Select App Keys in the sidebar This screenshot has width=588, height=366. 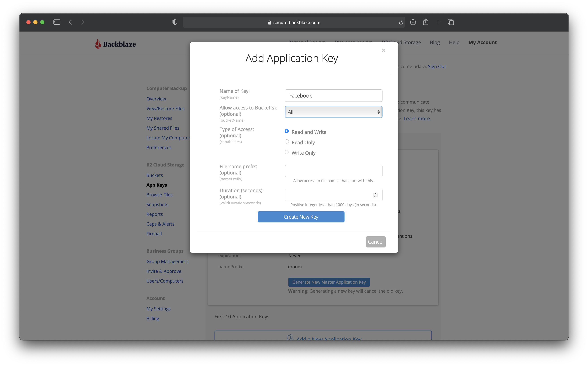(157, 185)
